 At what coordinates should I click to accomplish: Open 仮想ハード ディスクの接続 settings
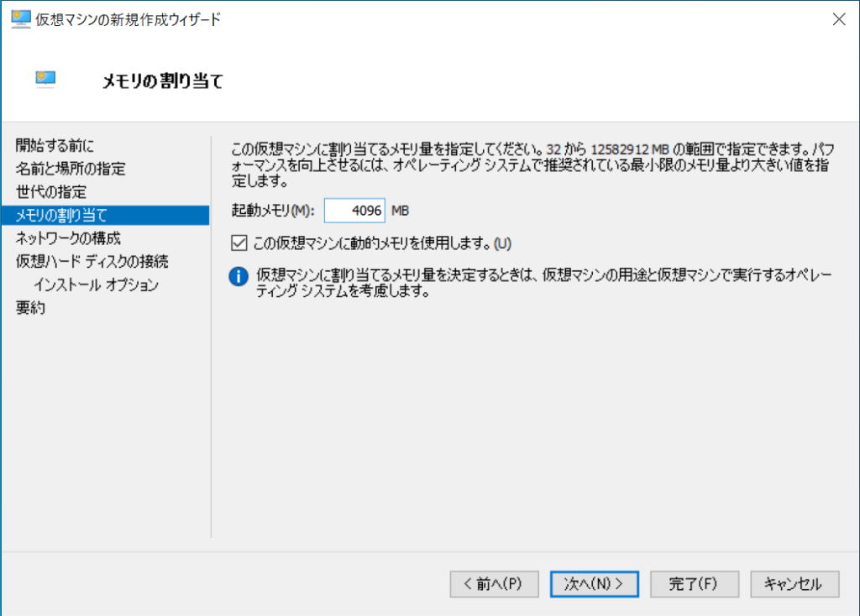coord(91,261)
